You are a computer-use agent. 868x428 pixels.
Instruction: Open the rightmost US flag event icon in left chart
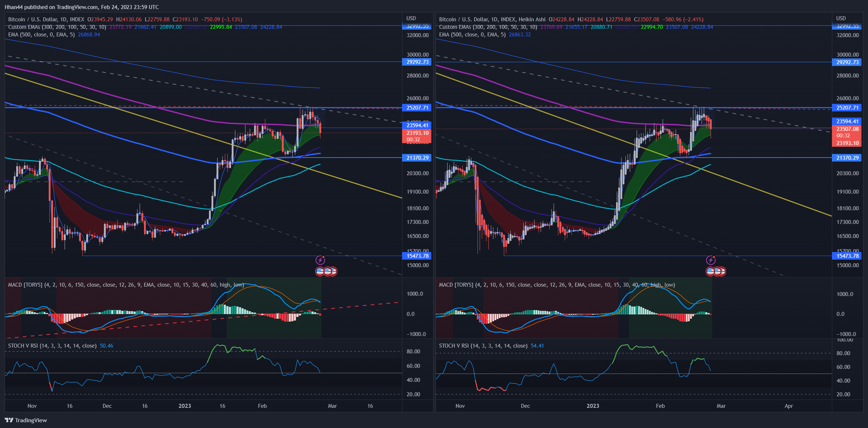pos(333,271)
